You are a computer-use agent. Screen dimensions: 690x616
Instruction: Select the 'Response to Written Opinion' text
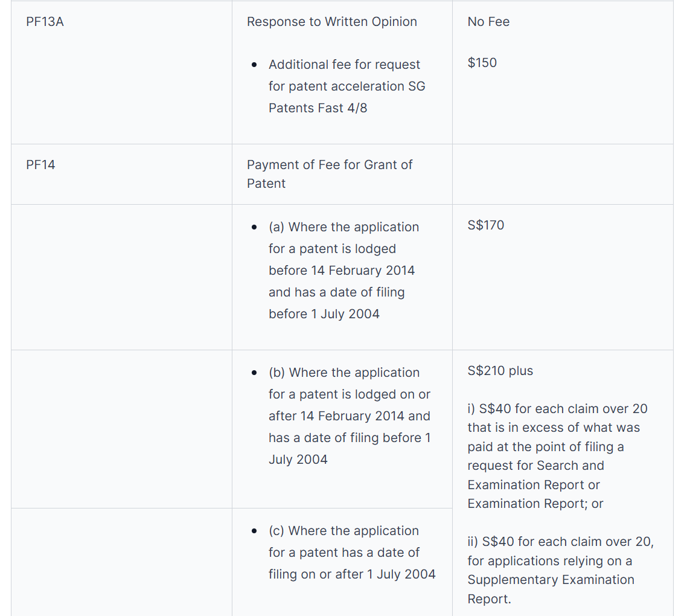coord(331,22)
